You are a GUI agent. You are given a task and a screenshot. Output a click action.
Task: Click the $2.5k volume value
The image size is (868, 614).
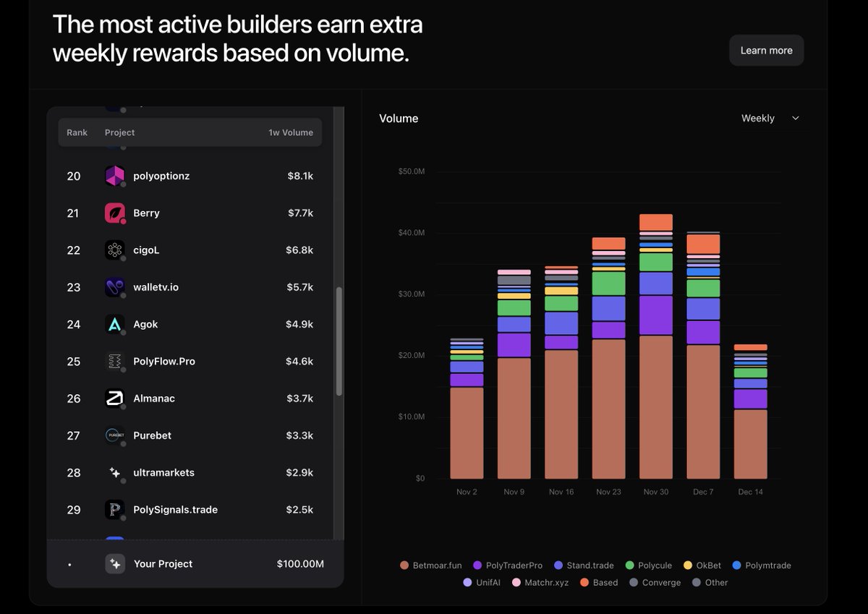299,509
